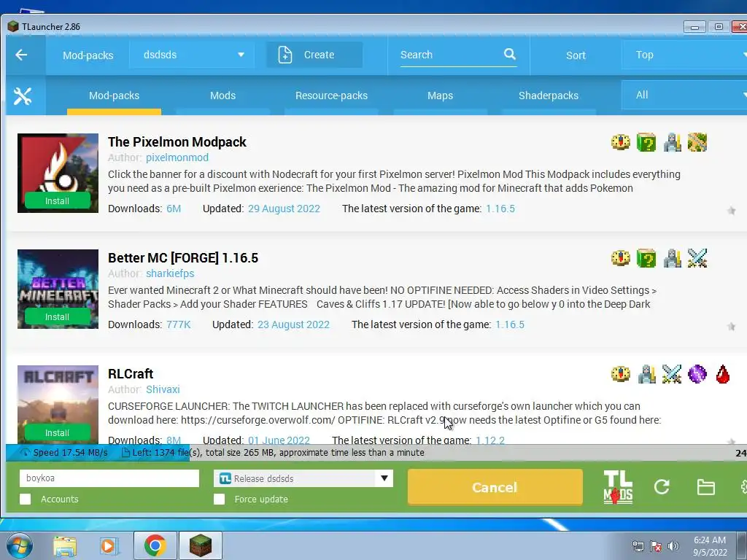Favorite The Pixelmon Modpack with star
Image resolution: width=747 pixels, height=560 pixels.
731,211
